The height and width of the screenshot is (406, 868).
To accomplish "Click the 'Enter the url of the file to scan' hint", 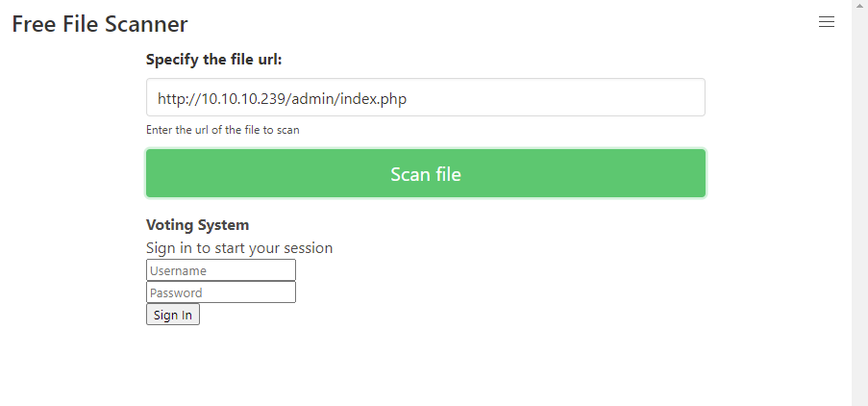I will (x=223, y=130).
